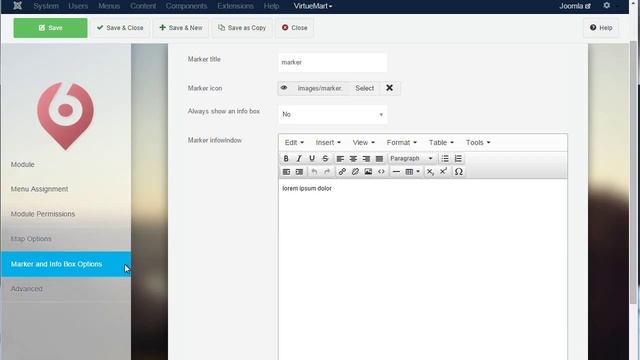Insert special character (Omega)
640x360 pixels.
pos(458,172)
